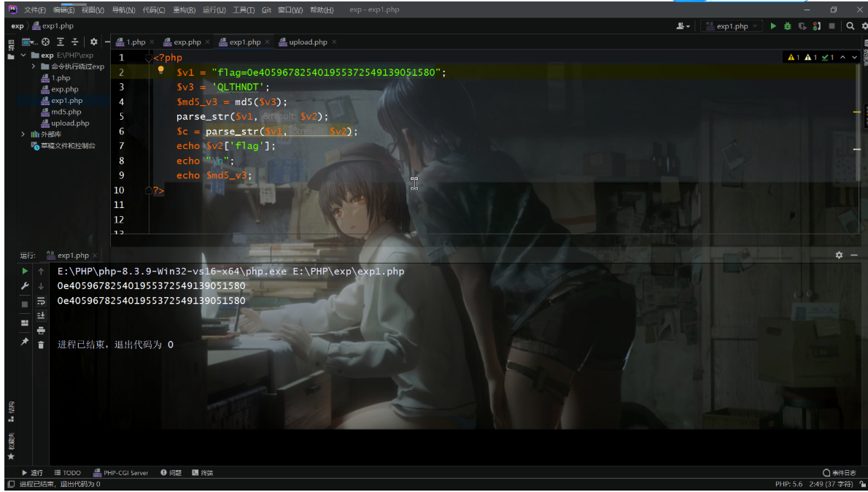Viewport: 868px width, 492px height.
Task: Click Expand All in project panel
Action: [61, 42]
